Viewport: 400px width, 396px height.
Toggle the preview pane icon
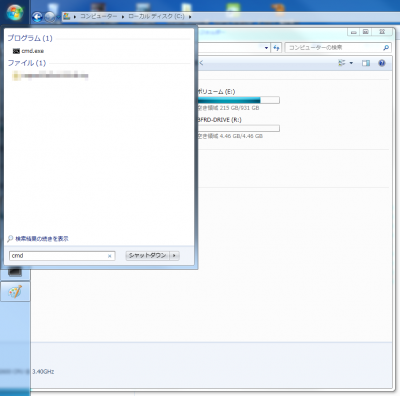(x=366, y=63)
